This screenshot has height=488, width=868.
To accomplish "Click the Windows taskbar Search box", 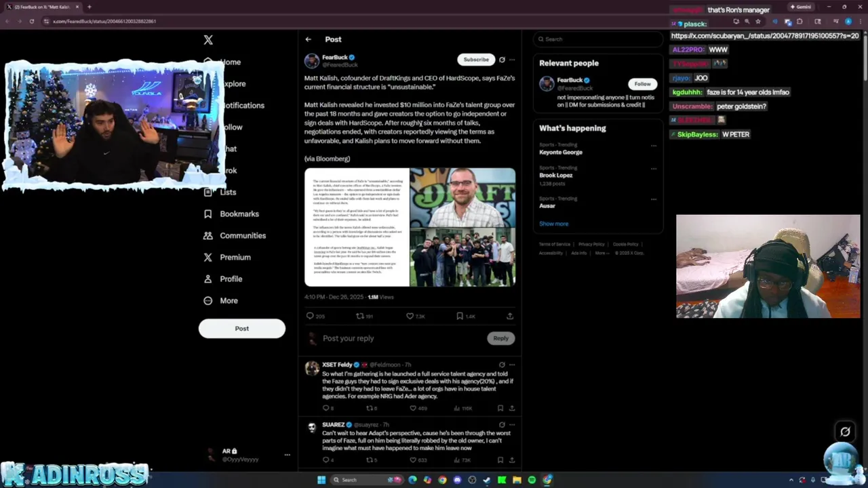I will [x=367, y=480].
